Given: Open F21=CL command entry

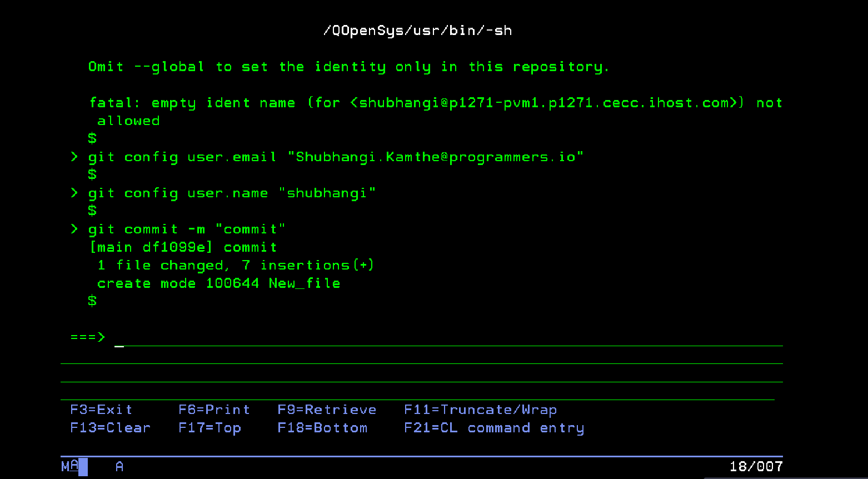Looking at the screenshot, I should pyautogui.click(x=494, y=428).
